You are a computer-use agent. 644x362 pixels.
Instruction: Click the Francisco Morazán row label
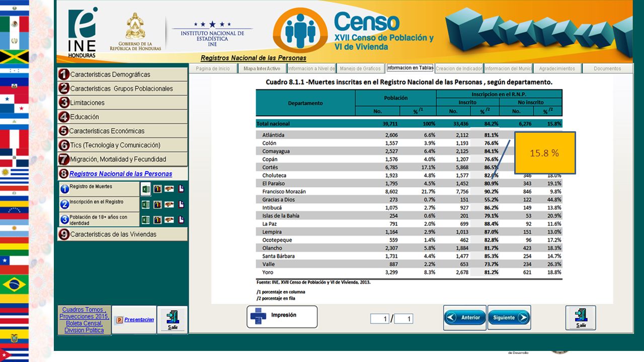pos(284,192)
